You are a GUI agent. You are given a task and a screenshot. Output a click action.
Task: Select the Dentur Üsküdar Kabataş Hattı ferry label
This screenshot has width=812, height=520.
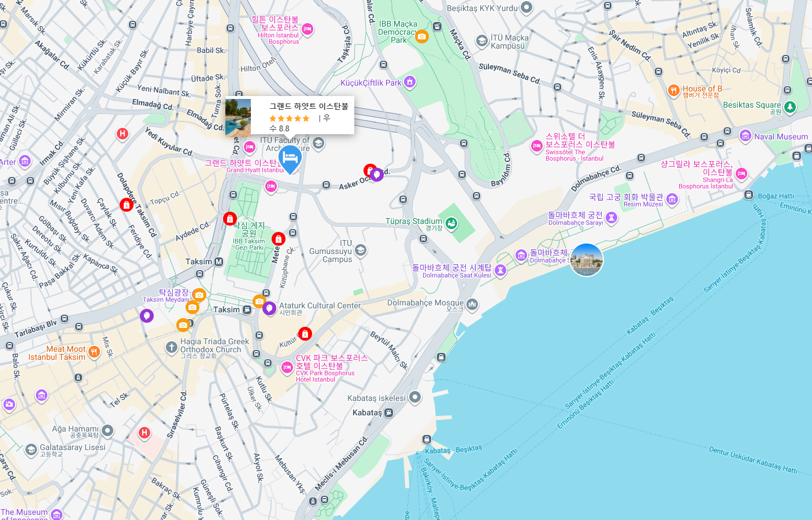click(753, 460)
